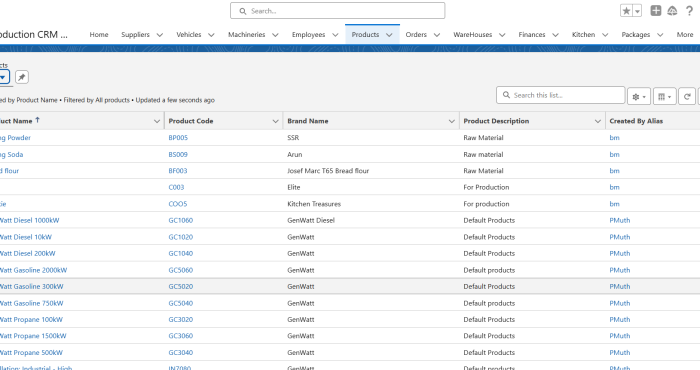Expand the Vehicles tab dropdown chevron
Image resolution: width=700 pixels, height=370 pixels.
point(211,35)
